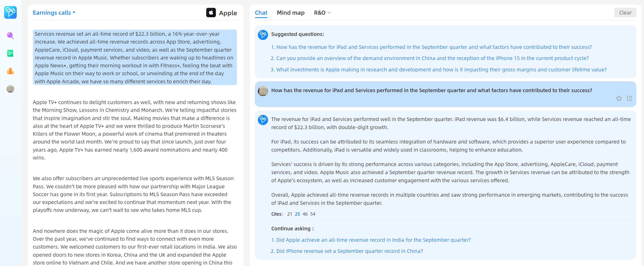Click the user avatar beside the question

click(x=263, y=91)
